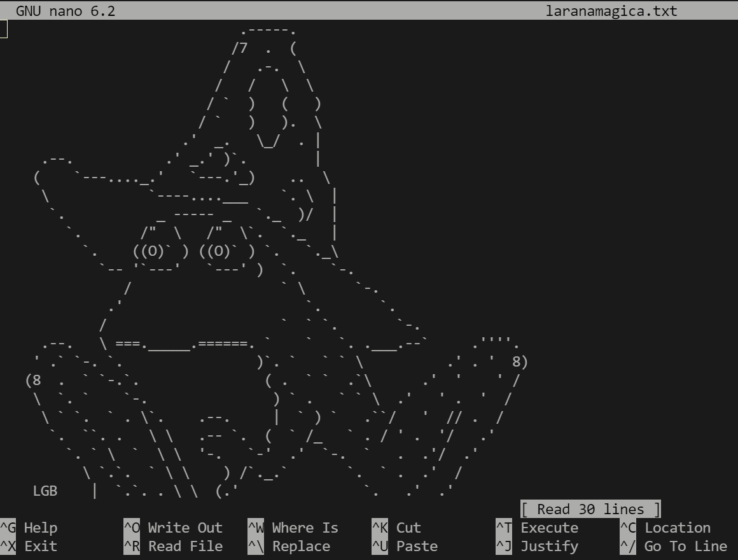Select the ^X Exit shortcut
The image size is (738, 560).
(29, 546)
